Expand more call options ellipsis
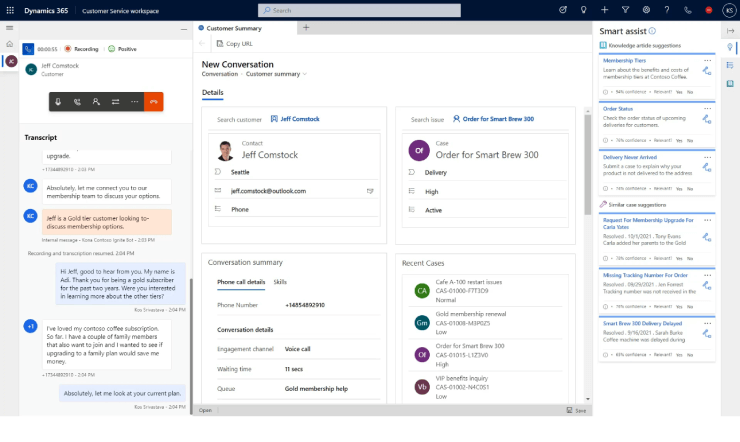Screen dimensions: 740x442 coord(135,102)
